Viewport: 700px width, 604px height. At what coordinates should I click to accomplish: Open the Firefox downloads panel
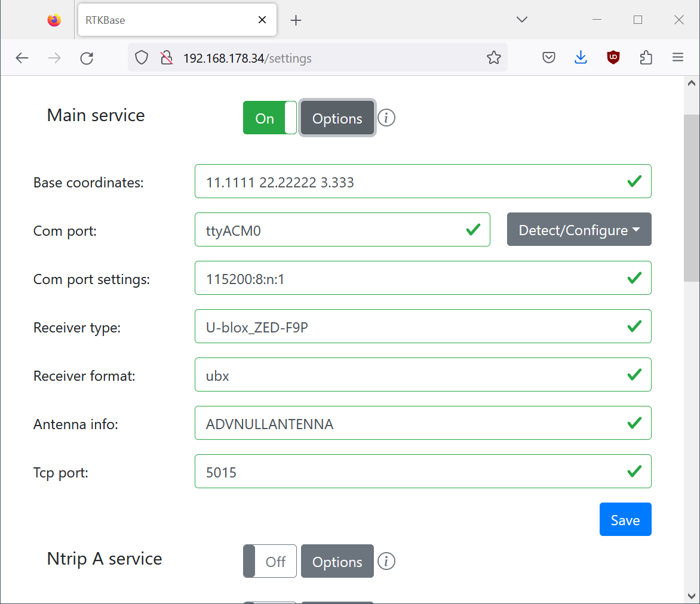581,58
